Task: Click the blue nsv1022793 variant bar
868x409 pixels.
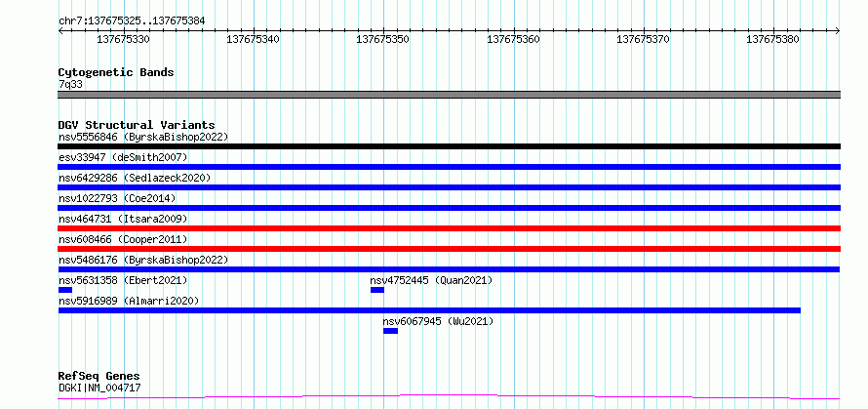Action: [x=449, y=208]
